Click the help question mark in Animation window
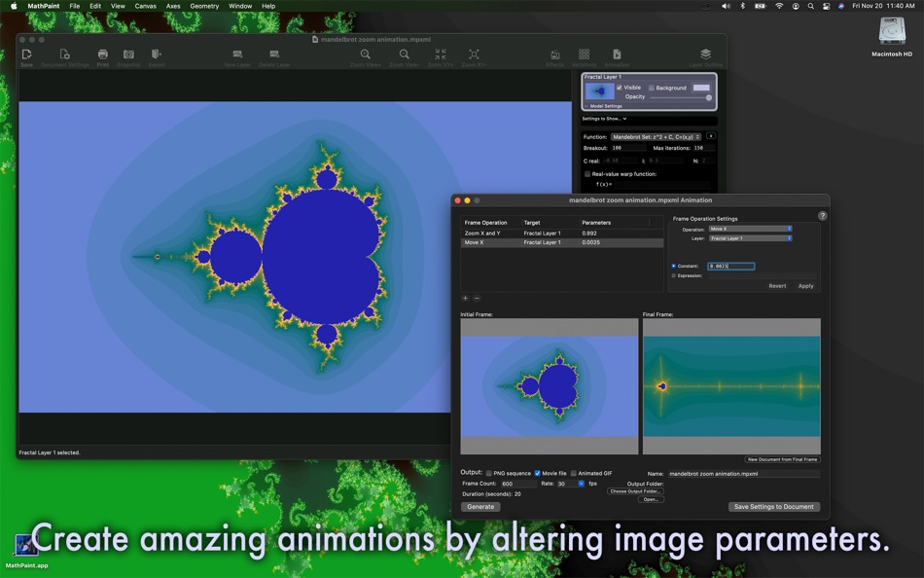The height and width of the screenshot is (578, 924). coord(822,216)
